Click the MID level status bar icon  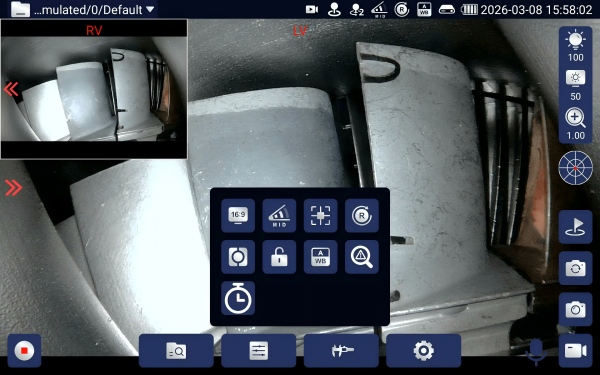tap(379, 10)
